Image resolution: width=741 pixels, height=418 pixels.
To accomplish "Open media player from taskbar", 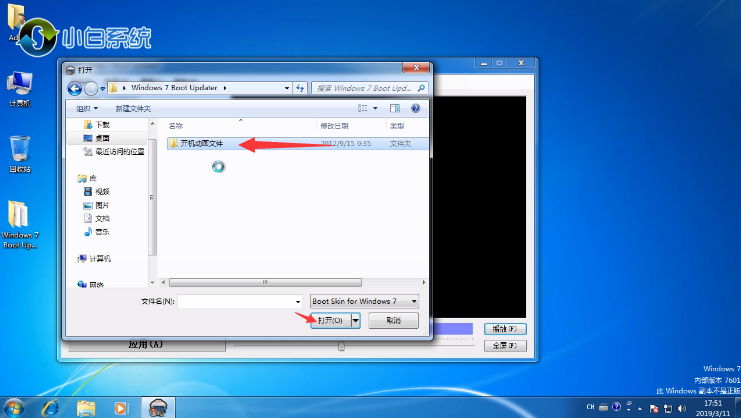I will (x=121, y=408).
